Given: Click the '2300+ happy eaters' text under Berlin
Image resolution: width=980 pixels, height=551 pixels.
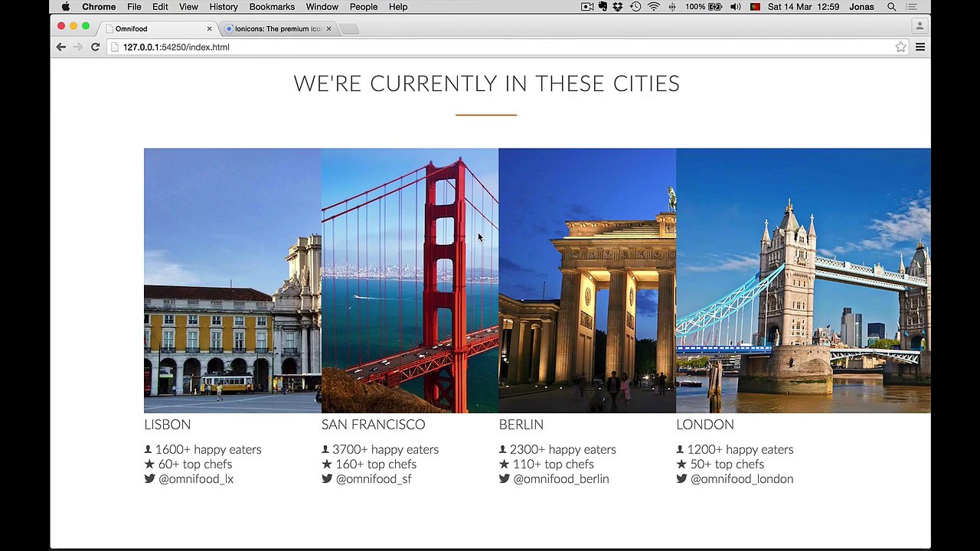Looking at the screenshot, I should tap(562, 450).
